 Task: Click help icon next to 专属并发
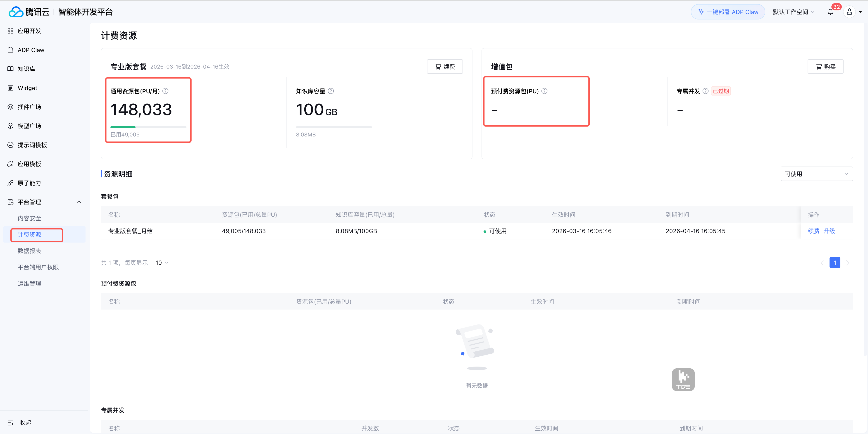tap(705, 91)
